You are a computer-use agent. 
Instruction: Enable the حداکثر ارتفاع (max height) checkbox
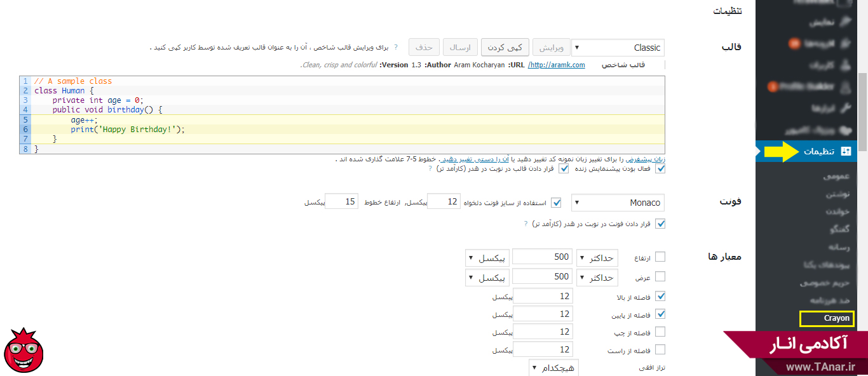[x=660, y=257]
